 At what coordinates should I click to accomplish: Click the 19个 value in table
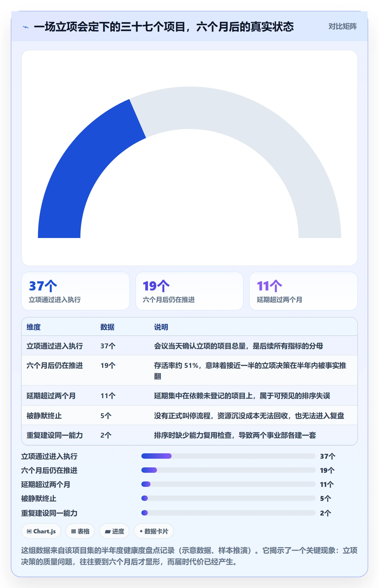point(108,365)
